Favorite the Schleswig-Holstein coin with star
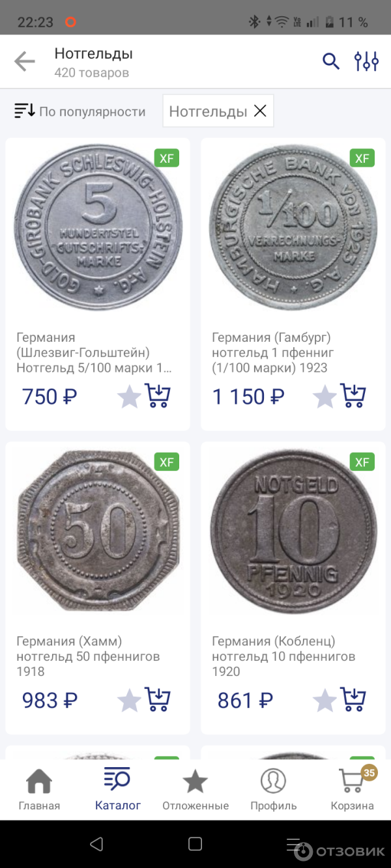Image resolution: width=391 pixels, height=868 pixels. 129,397
